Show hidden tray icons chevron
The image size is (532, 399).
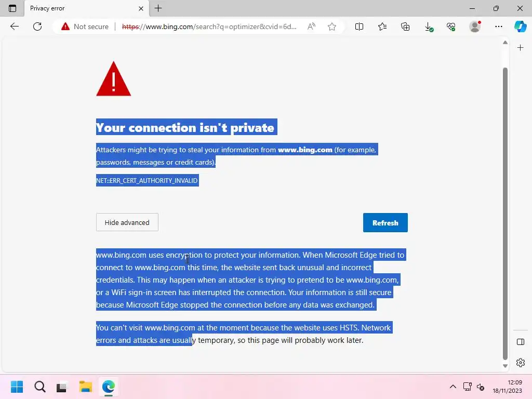click(x=453, y=387)
